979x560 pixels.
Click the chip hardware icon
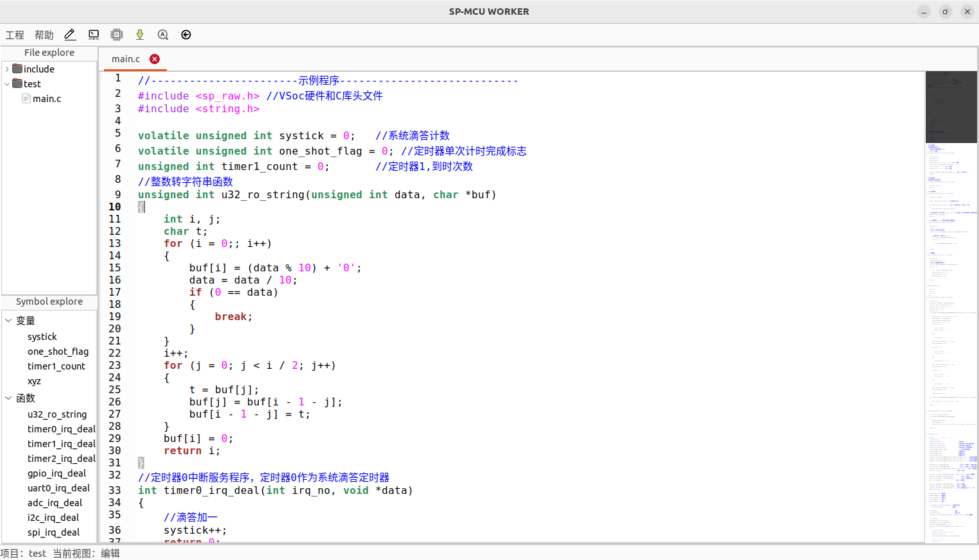click(x=116, y=35)
